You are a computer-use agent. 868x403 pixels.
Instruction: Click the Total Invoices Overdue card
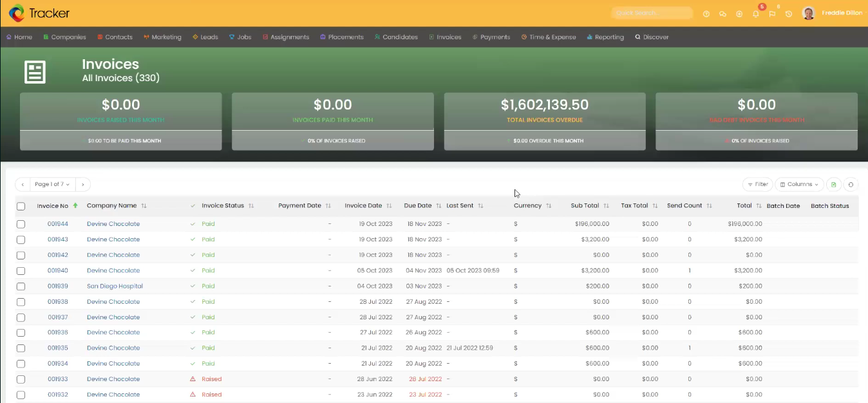coord(545,122)
